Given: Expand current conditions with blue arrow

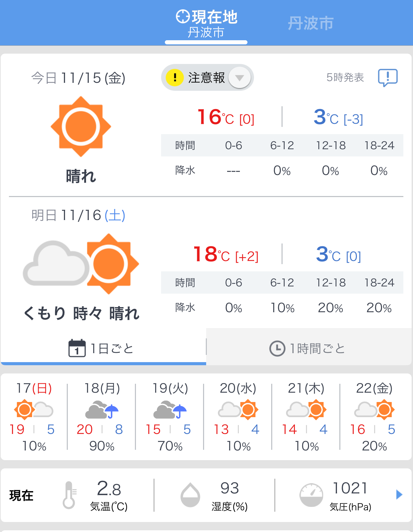Looking at the screenshot, I should [x=399, y=495].
